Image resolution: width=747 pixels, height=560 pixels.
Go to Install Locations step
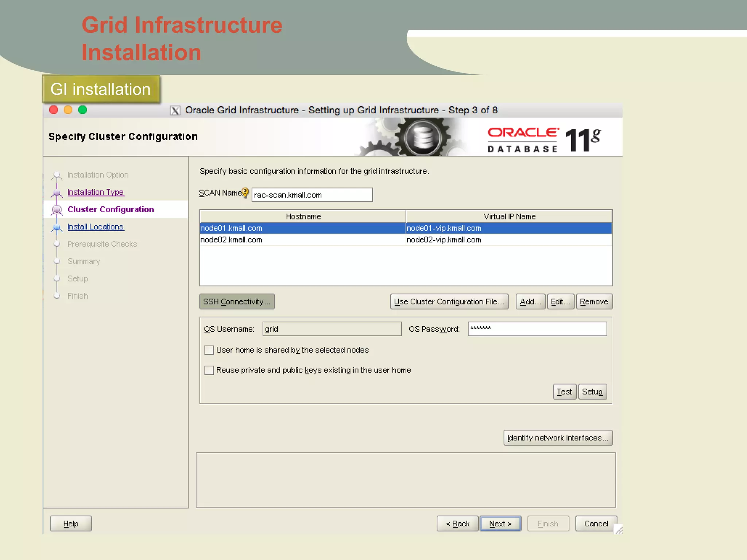pyautogui.click(x=96, y=227)
